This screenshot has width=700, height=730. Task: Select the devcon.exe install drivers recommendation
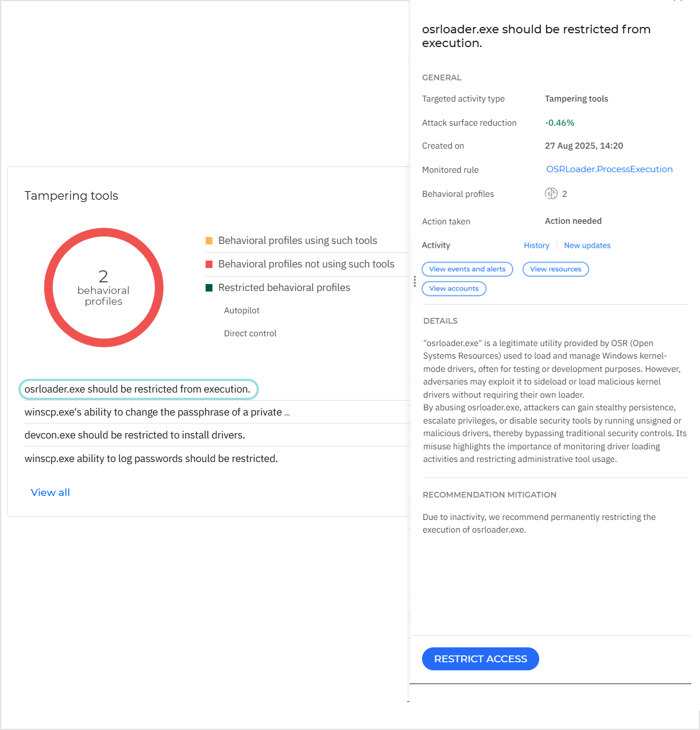[x=135, y=435]
